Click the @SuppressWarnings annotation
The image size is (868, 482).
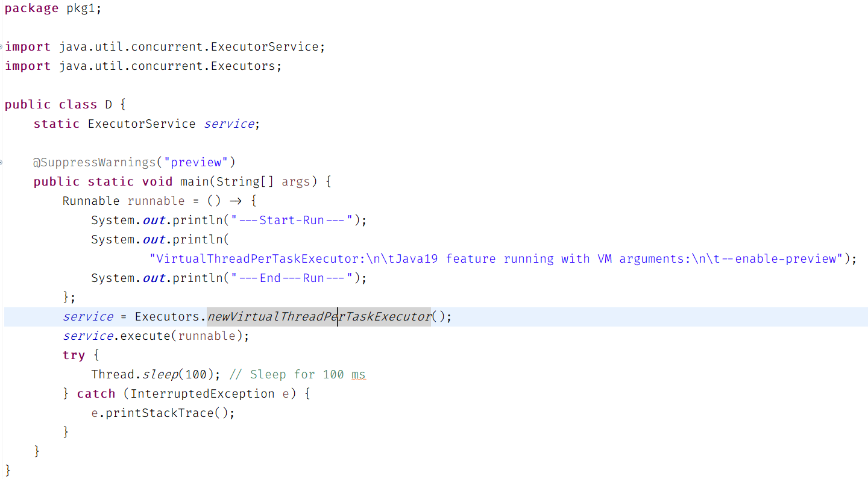pos(95,163)
